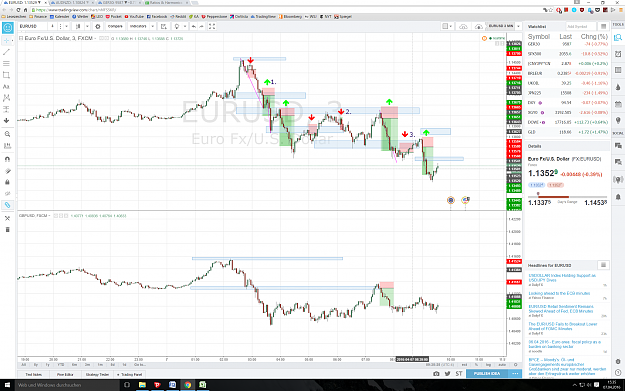Take a chart snapshot with camera icon

436,374
